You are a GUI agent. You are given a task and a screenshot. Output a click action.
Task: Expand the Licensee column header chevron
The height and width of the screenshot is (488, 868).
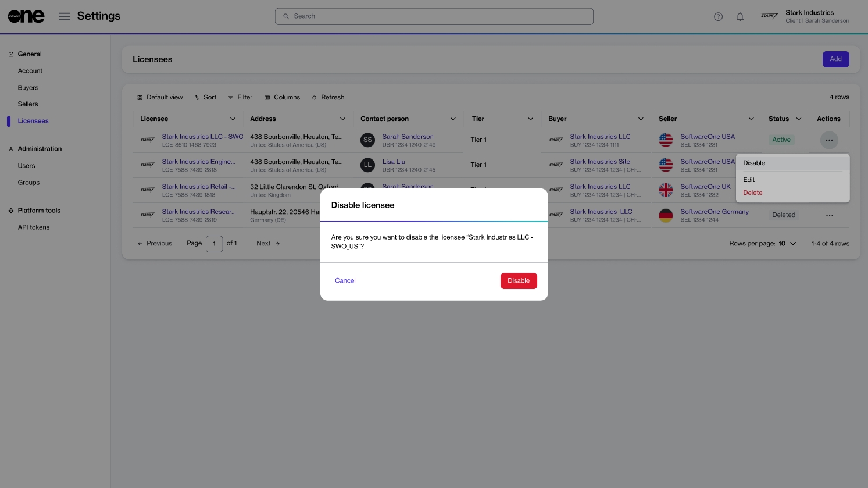tap(233, 119)
